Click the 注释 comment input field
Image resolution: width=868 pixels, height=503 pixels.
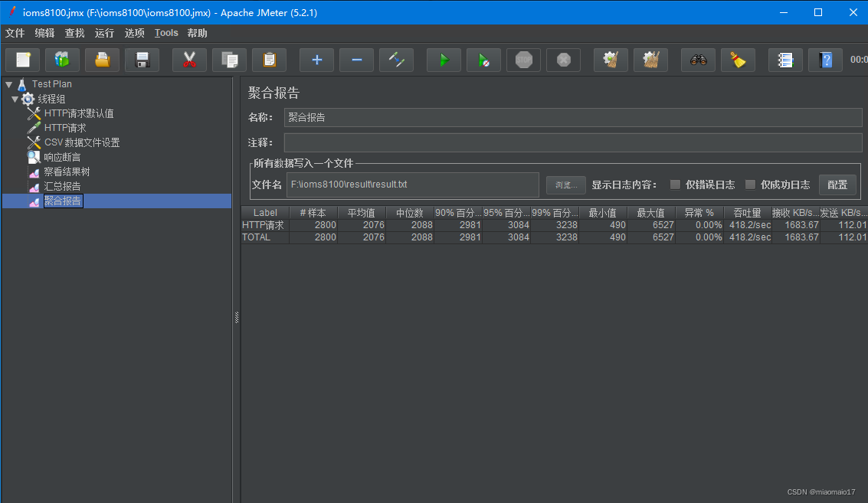click(573, 142)
